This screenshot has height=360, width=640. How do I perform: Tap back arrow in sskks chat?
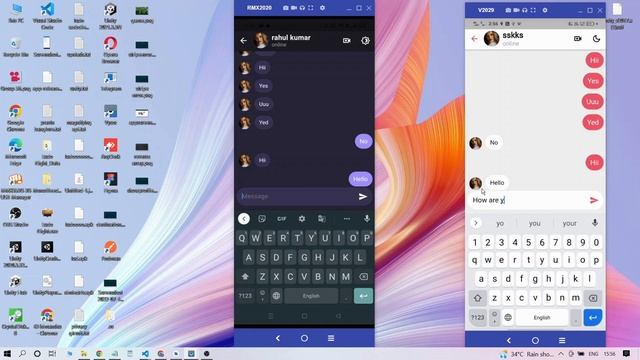click(474, 39)
